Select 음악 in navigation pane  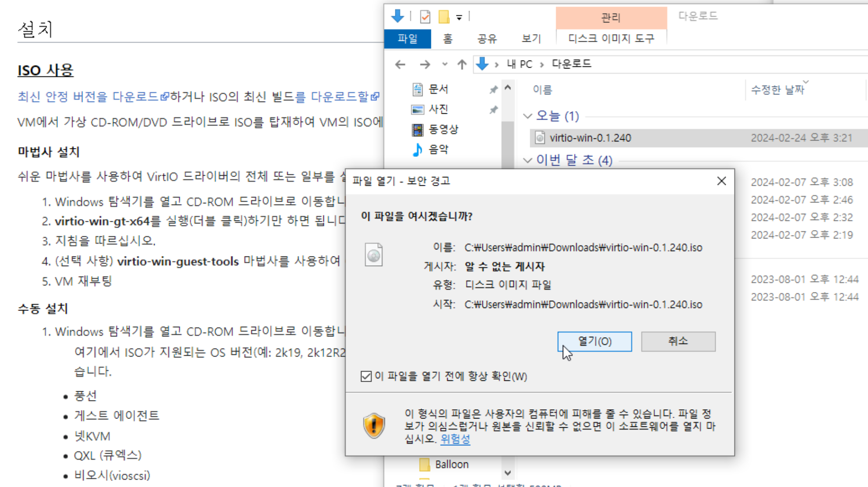[x=438, y=149]
